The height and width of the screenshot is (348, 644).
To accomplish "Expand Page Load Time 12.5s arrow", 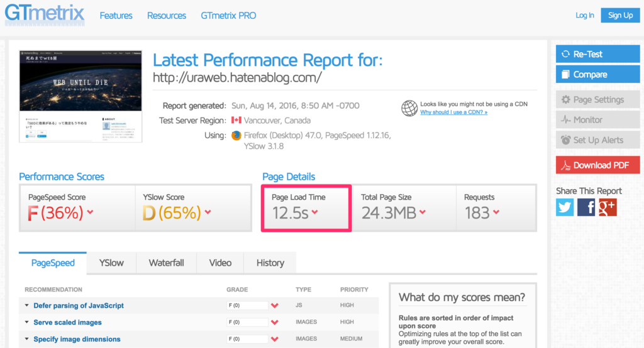I will pyautogui.click(x=314, y=212).
